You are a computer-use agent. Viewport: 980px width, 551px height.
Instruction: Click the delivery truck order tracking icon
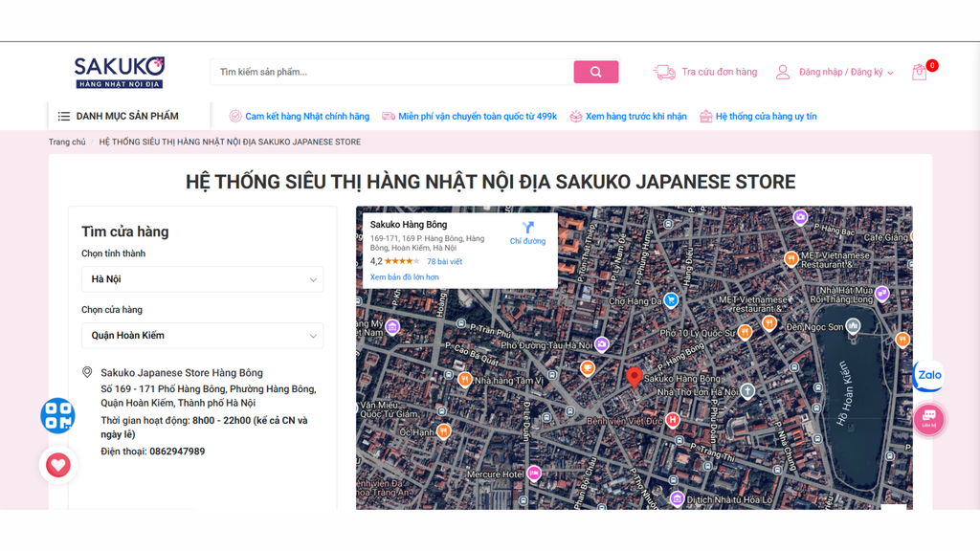(x=664, y=72)
